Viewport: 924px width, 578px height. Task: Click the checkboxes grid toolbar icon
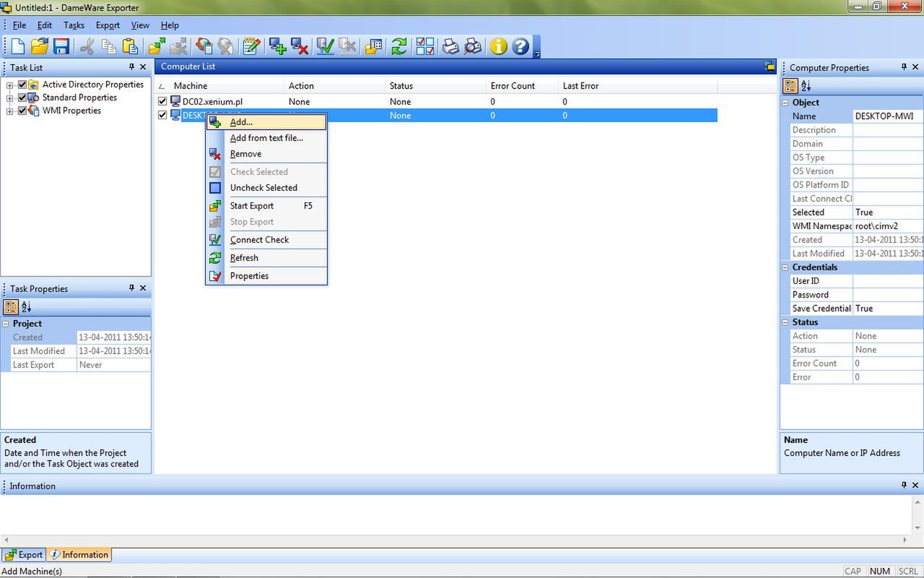(424, 46)
